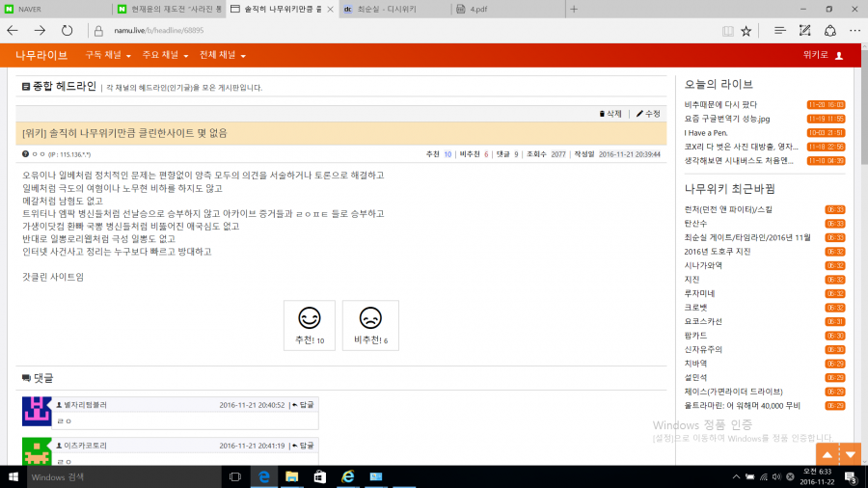Image resolution: width=868 pixels, height=488 pixels.
Task: Toggle reading view book icon
Action: point(726,31)
